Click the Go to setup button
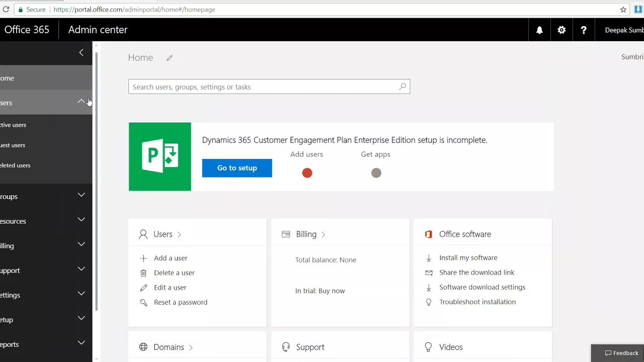Image resolution: width=644 pixels, height=362 pixels. [x=237, y=168]
